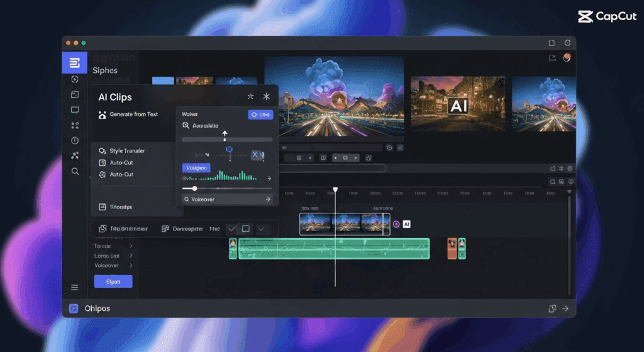The width and height of the screenshot is (644, 352).
Task: Click the blue button at left panel bottom
Action: pyautogui.click(x=113, y=281)
